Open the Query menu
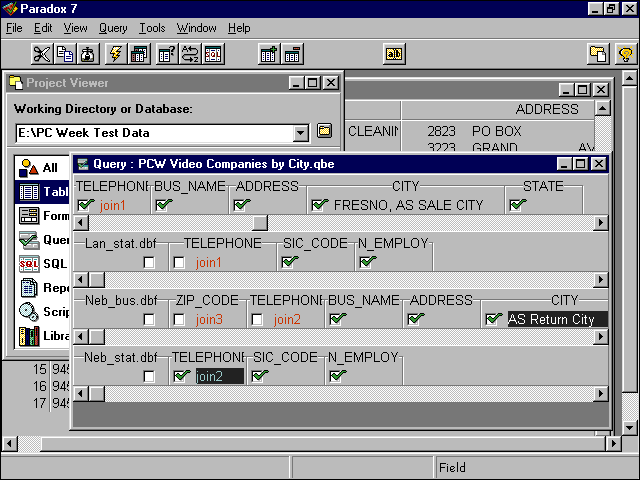Image resolution: width=640 pixels, height=480 pixels. (x=113, y=28)
